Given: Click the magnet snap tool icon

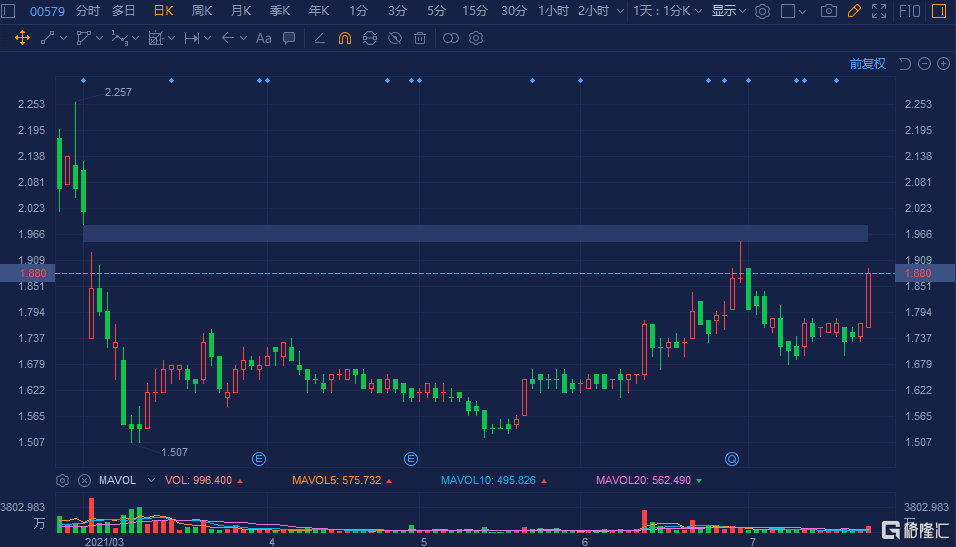Looking at the screenshot, I should (345, 38).
